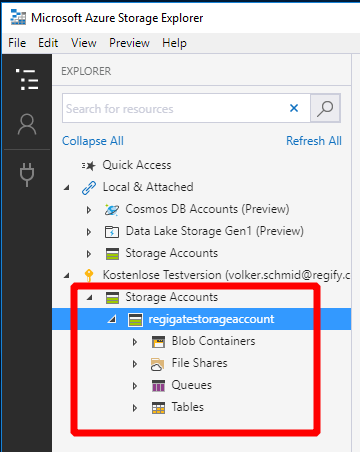The width and height of the screenshot is (360, 452).
Task: Click the Data Lake Storage Gen1 folder icon
Action: (x=112, y=232)
